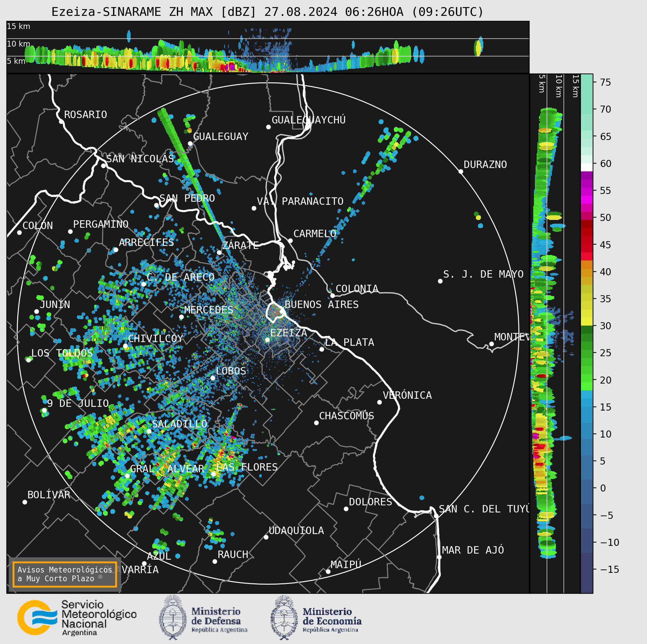Click the DOLORES city label
This screenshot has width=647, height=644.
(370, 502)
